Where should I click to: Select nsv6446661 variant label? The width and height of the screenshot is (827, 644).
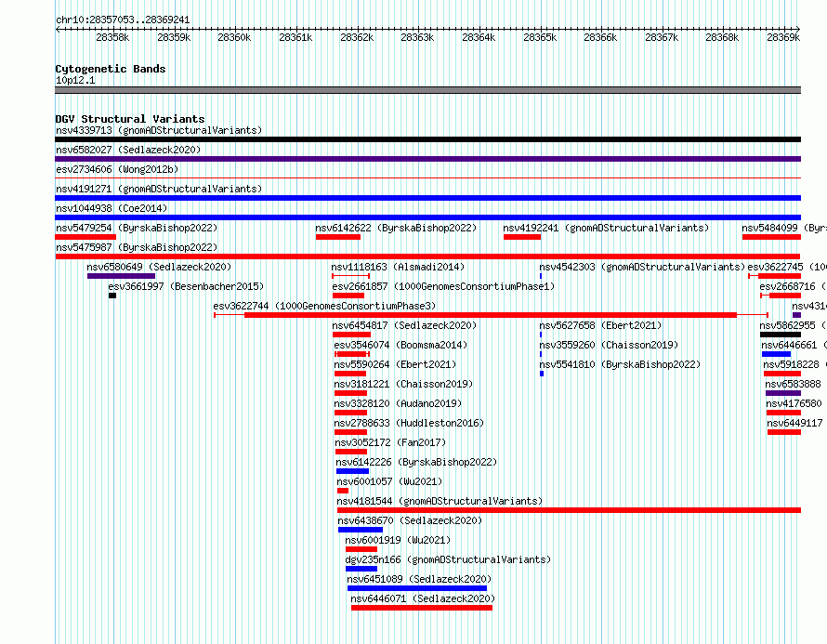[794, 345]
